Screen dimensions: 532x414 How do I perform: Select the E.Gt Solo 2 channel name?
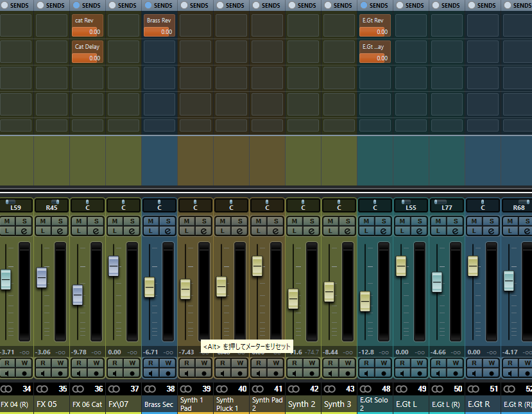375,404
